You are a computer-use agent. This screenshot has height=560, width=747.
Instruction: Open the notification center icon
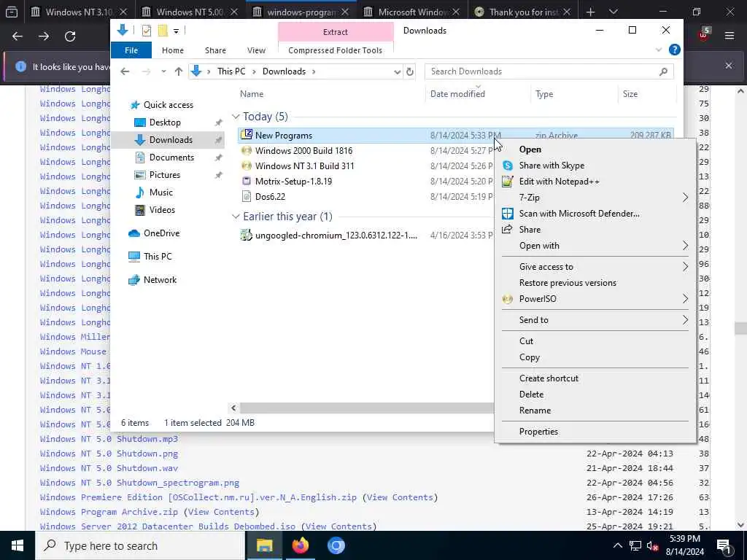[724, 545]
